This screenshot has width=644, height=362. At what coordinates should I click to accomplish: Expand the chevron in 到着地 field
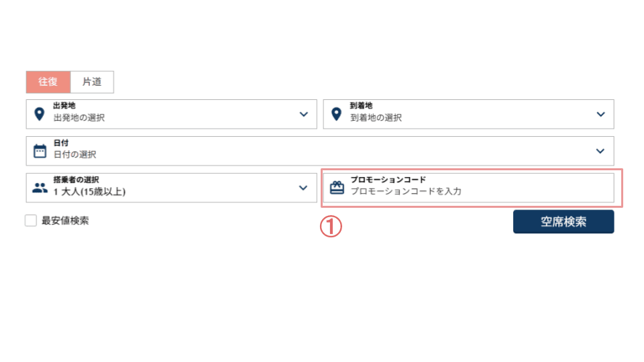(600, 114)
